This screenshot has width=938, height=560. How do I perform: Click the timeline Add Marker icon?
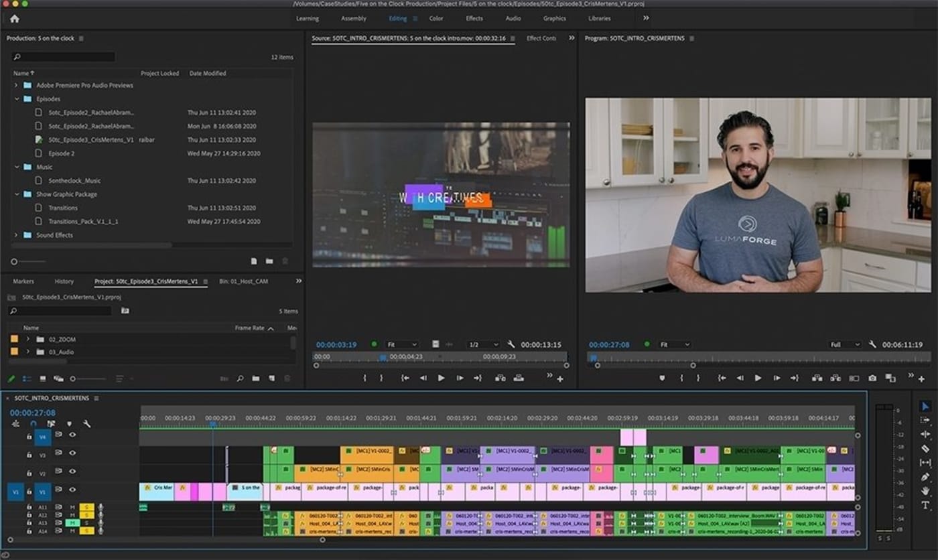69,423
